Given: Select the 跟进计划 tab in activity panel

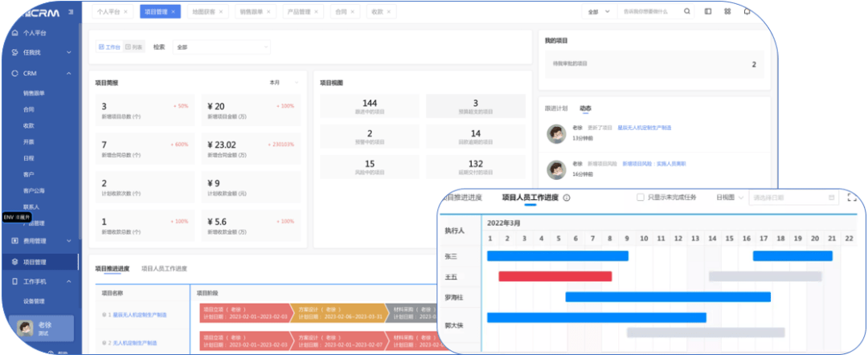Looking at the screenshot, I should 556,107.
